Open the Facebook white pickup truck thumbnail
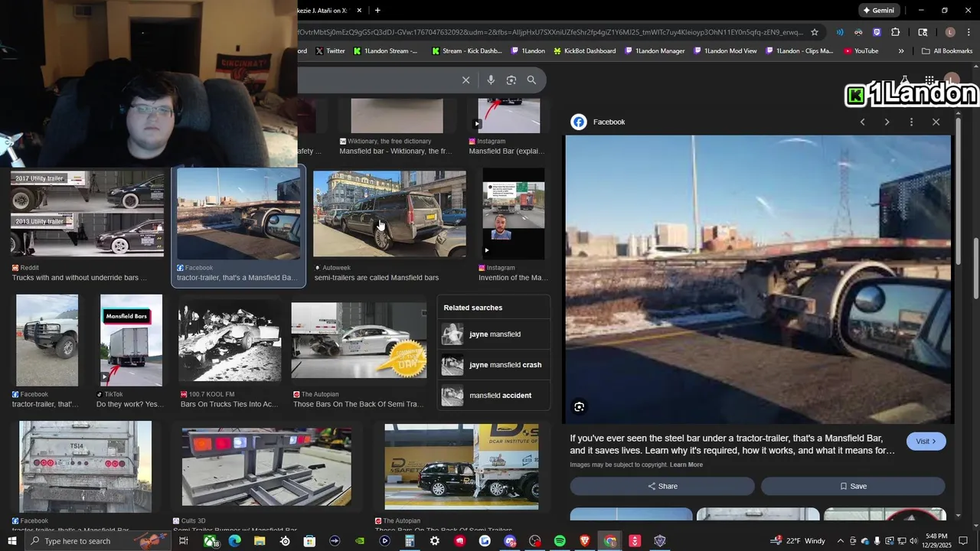This screenshot has width=980, height=551. coord(47,341)
